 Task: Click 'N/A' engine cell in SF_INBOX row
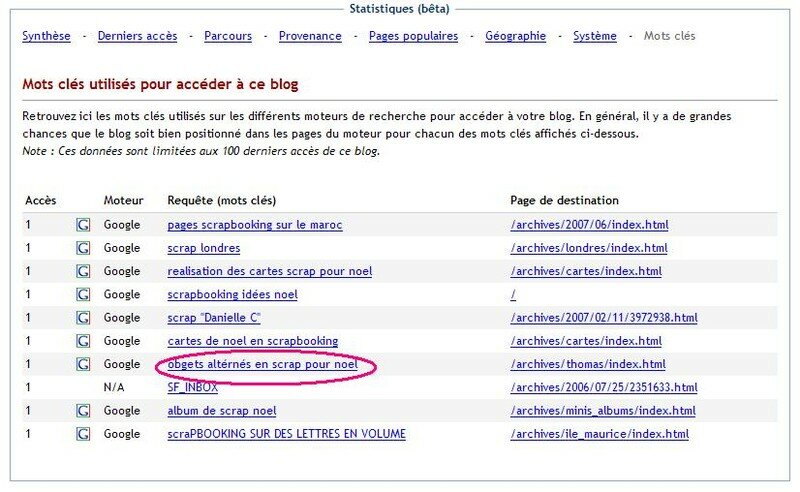tap(114, 387)
